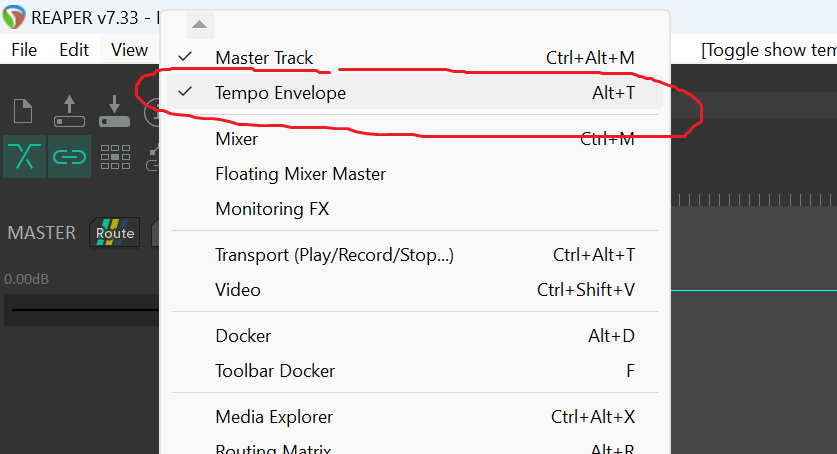
Task: Open Transport (Play/Record/Stop...) entry
Action: tap(334, 255)
